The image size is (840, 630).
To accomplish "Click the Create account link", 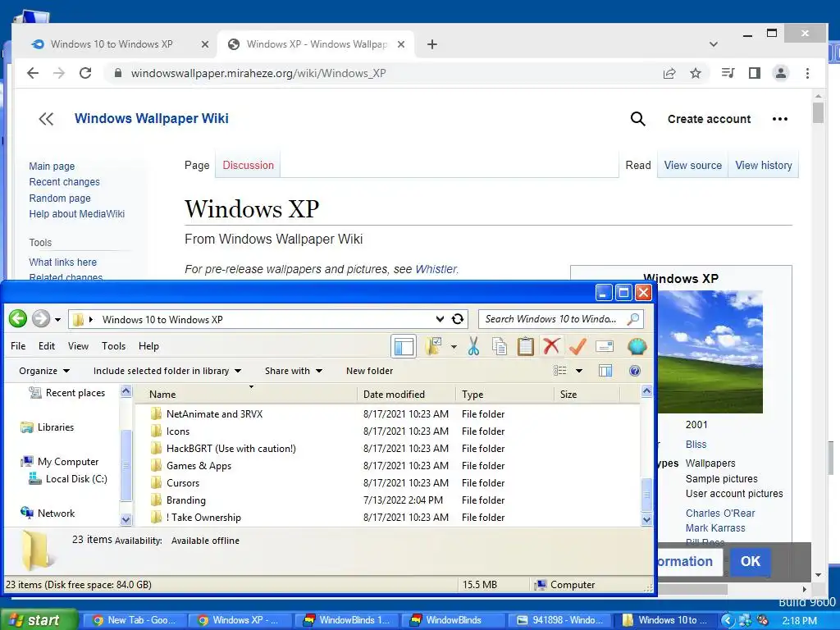I will point(710,119).
